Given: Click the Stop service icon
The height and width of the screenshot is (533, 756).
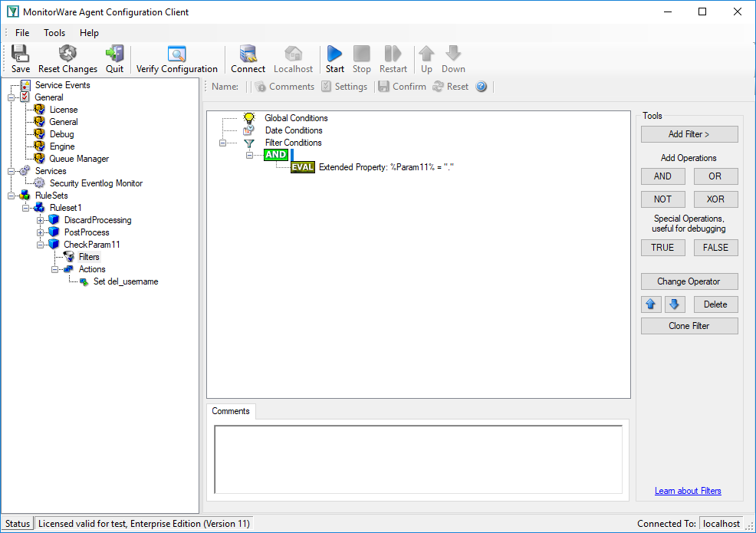Looking at the screenshot, I should 362,59.
